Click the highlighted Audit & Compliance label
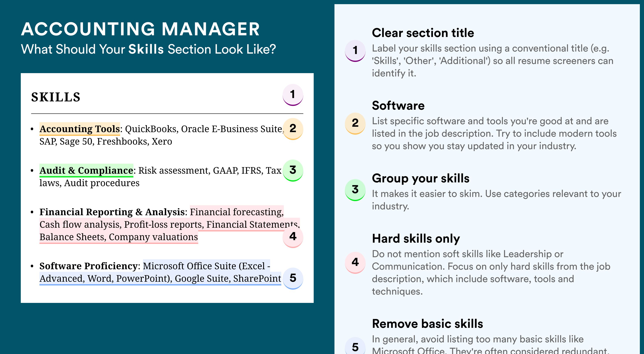644x354 pixels. pyautogui.click(x=86, y=171)
